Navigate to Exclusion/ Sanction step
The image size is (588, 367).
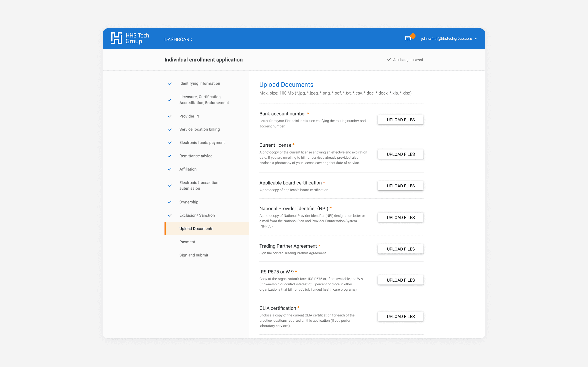[197, 215]
